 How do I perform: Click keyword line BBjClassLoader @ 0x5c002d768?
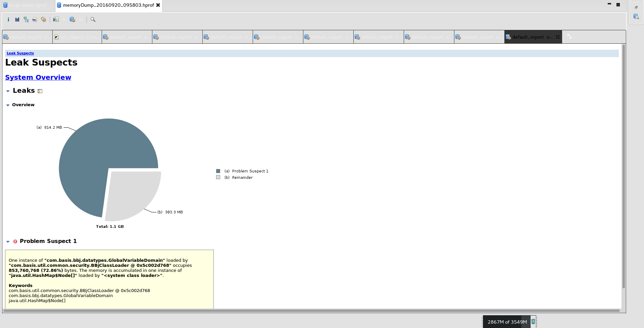79,290
